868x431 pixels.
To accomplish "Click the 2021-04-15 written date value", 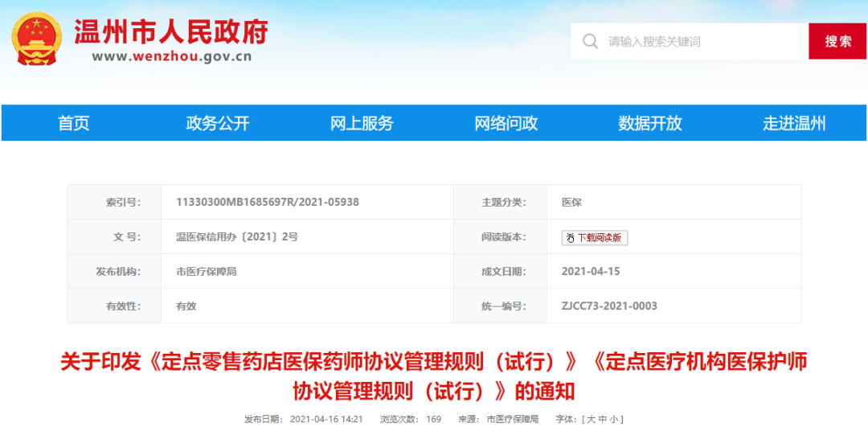I will [x=591, y=272].
